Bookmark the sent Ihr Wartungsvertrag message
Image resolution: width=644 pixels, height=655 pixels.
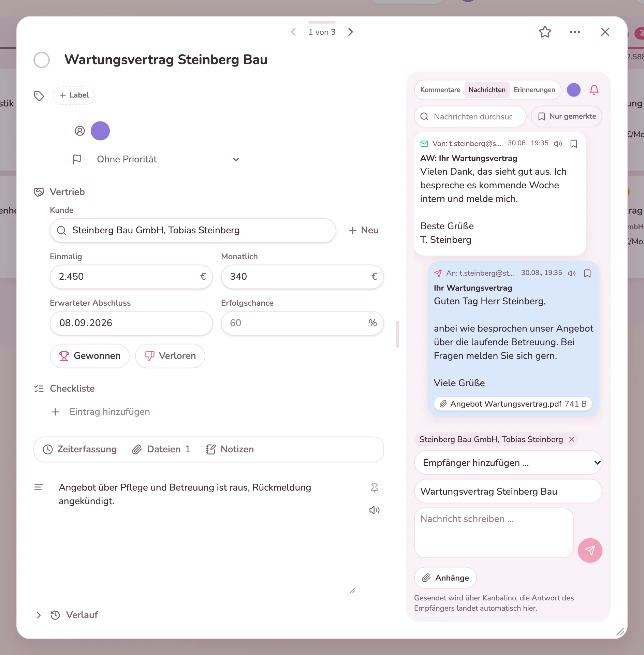pos(587,273)
